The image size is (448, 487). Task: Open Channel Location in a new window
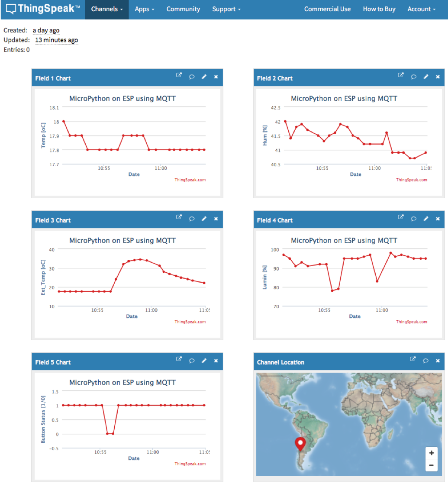click(x=413, y=359)
